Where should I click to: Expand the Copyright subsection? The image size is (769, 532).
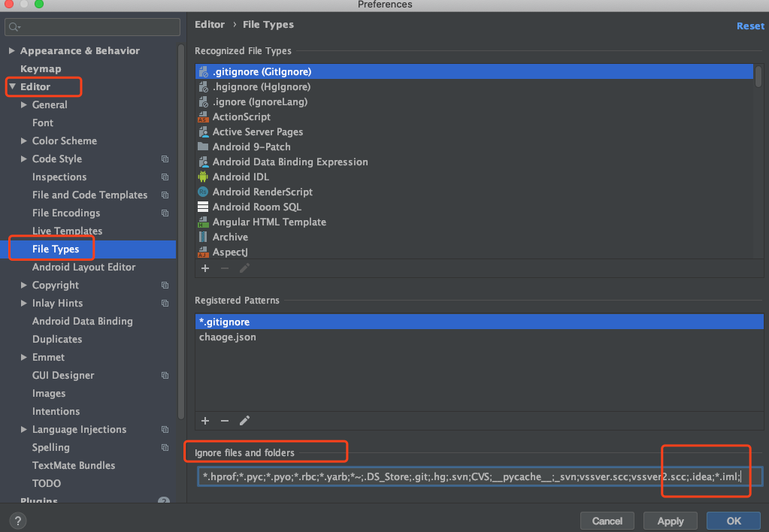point(23,285)
